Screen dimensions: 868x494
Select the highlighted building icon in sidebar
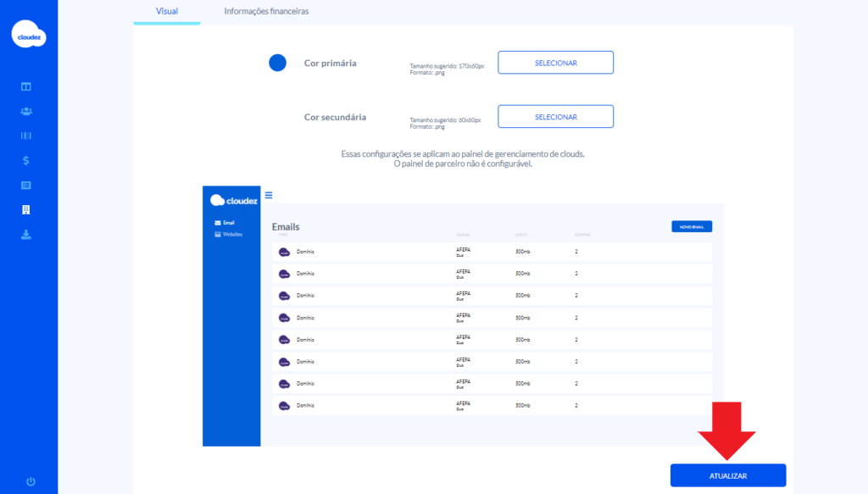point(26,209)
